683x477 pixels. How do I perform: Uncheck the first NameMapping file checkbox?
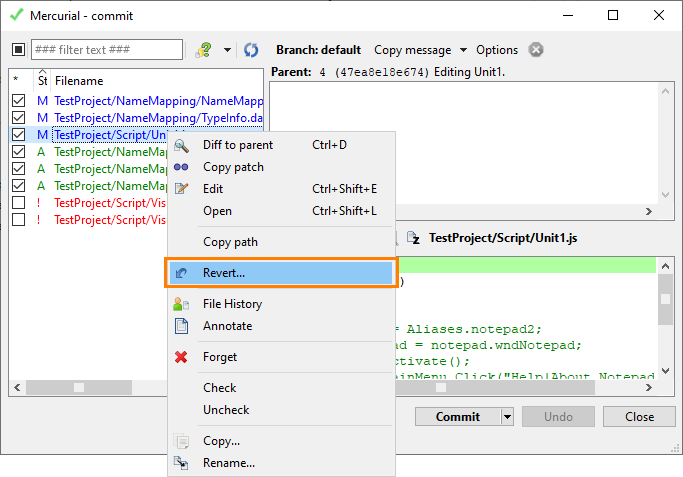(x=18, y=101)
